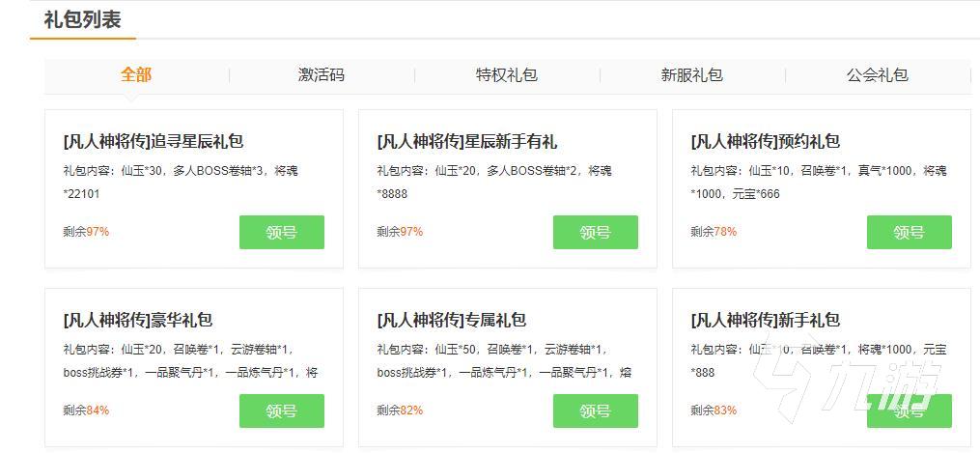Click the 豪华礼包 contents description text

(x=190, y=360)
